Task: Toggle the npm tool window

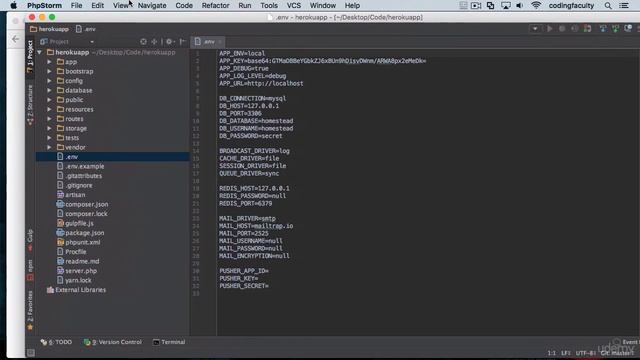Action: [x=30, y=269]
